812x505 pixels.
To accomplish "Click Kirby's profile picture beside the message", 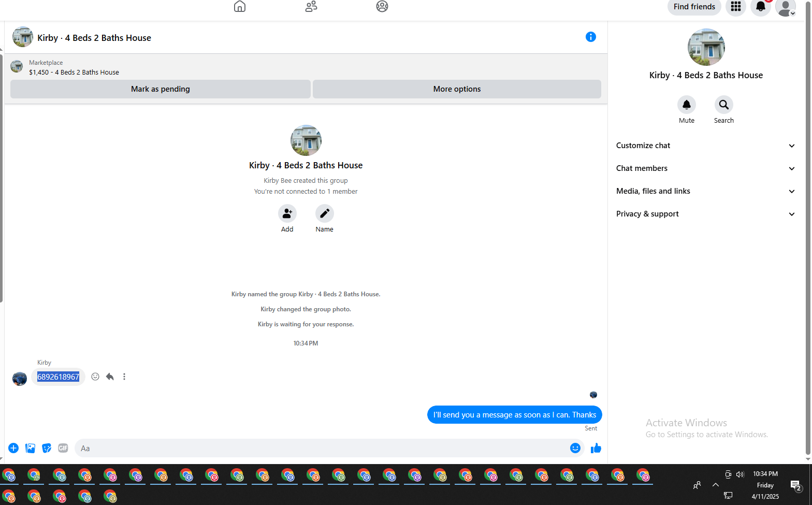I will click(20, 379).
